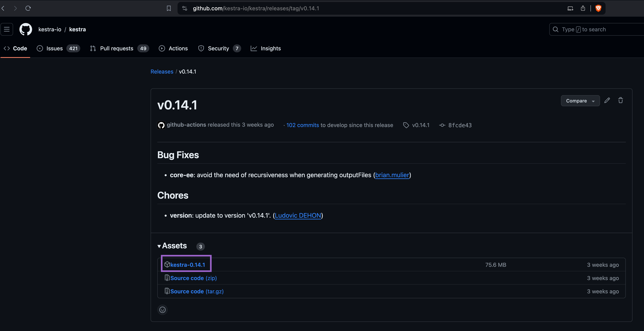Open the Security tab
The image size is (644, 331).
(x=219, y=48)
